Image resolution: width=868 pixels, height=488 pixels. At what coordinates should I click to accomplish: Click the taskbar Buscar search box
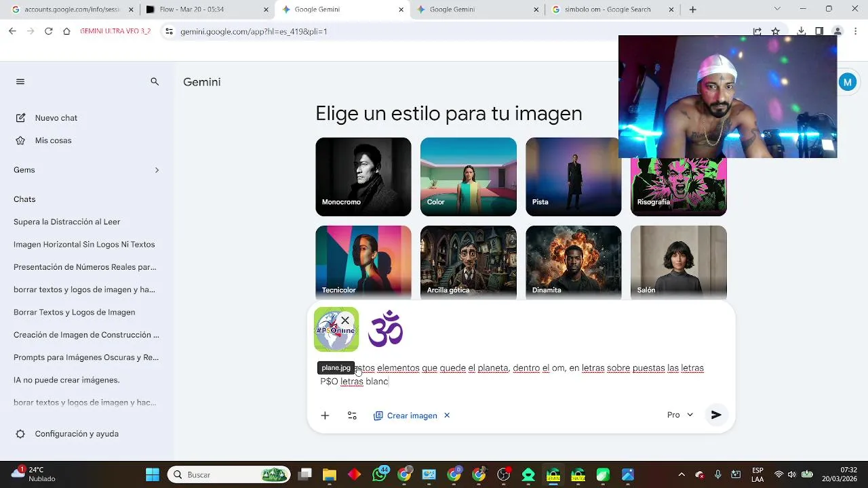[229, 474]
